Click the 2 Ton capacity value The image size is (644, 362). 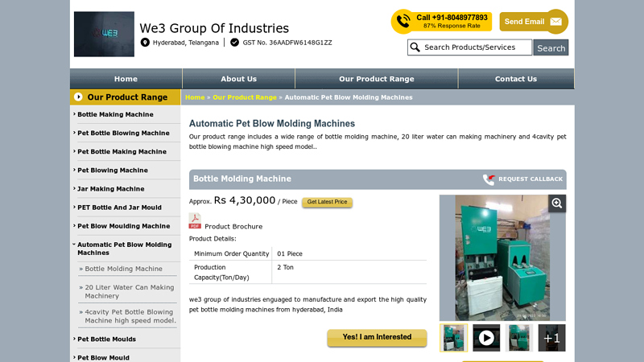click(x=285, y=267)
